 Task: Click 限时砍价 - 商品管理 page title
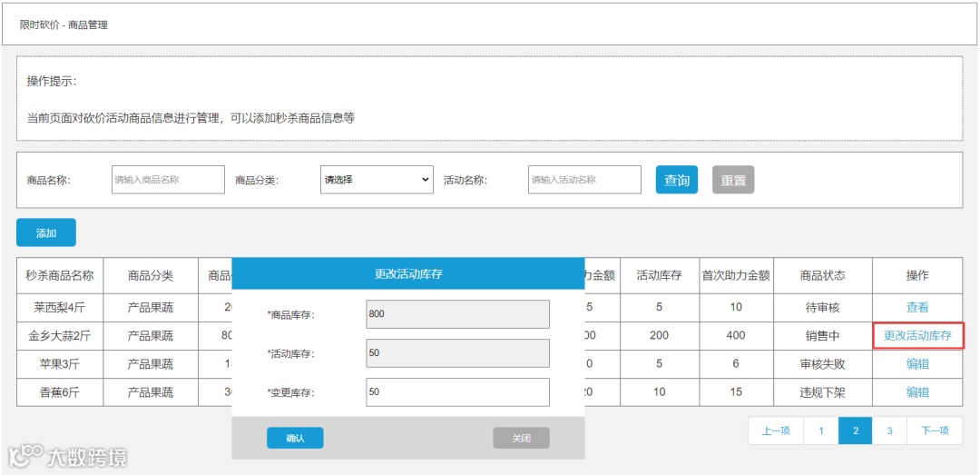pyautogui.click(x=64, y=25)
